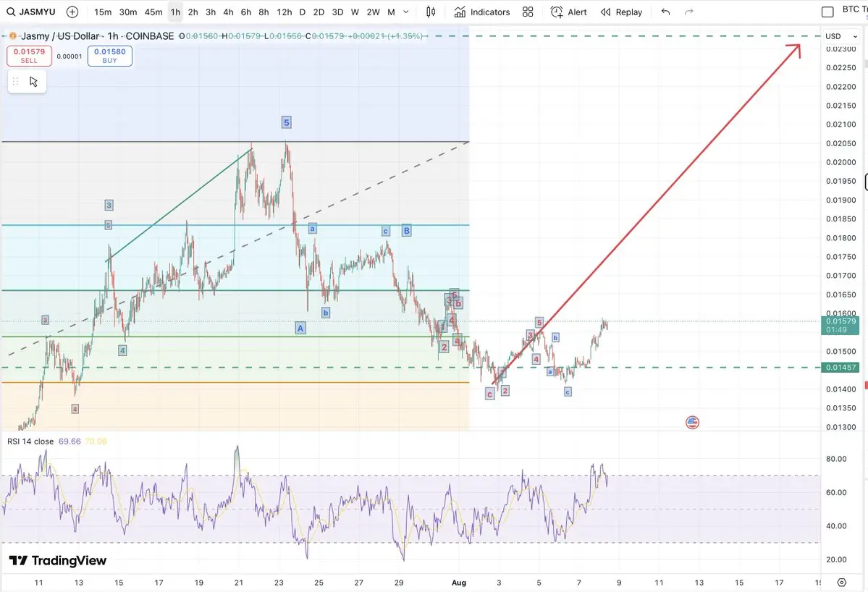This screenshot has width=868, height=592.
Task: Select the 2D timeframe
Action: click(x=319, y=12)
